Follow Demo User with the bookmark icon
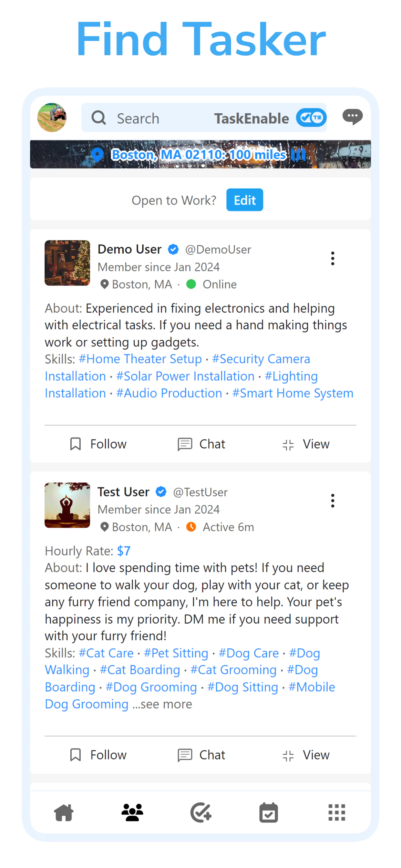Screen dimensions: 401x868 pos(75,444)
